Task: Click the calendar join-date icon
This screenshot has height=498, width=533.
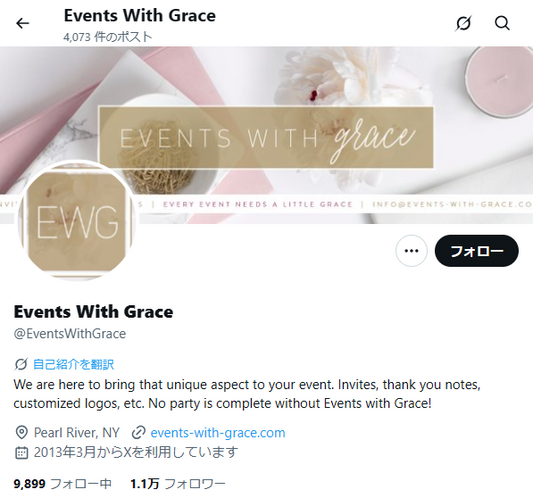Action: pos(22,452)
